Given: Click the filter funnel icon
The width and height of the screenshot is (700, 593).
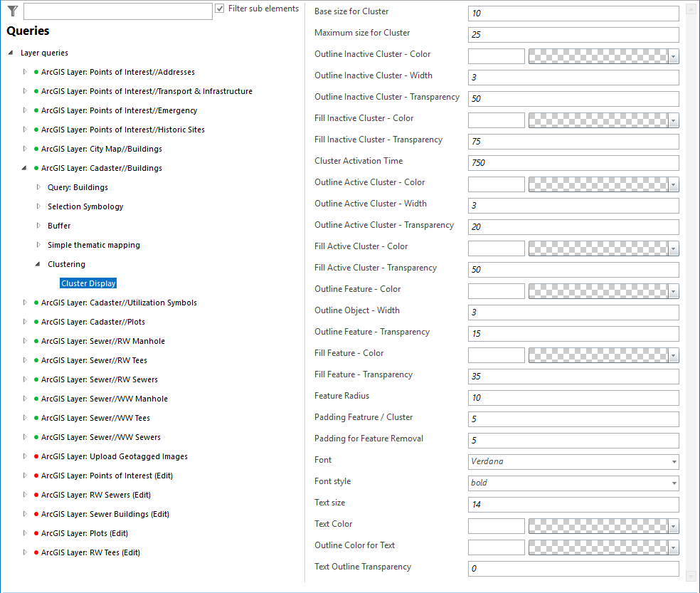Looking at the screenshot, I should coord(11,11).
